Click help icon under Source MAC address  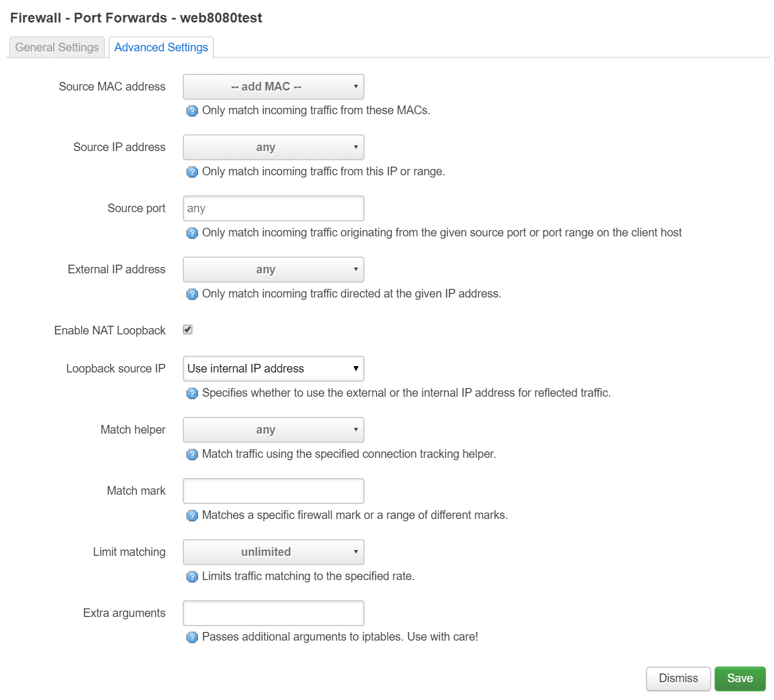(192, 111)
